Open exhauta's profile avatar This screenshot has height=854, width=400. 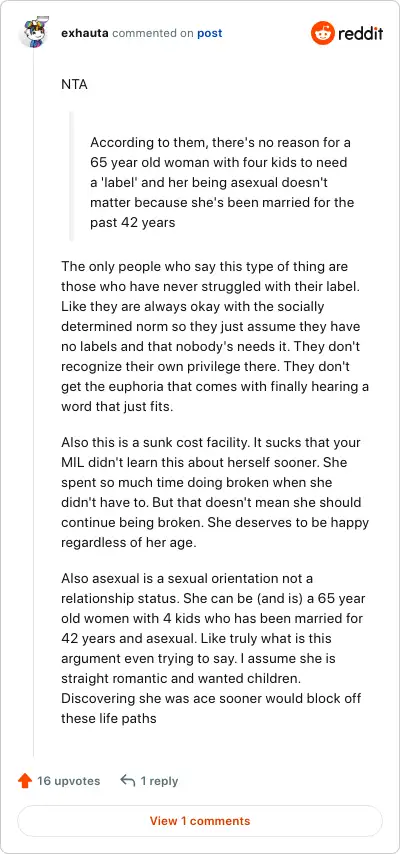[33, 33]
